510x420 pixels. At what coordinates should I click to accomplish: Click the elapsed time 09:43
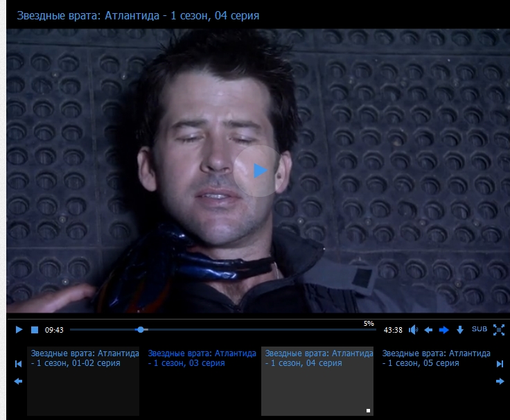tap(54, 330)
